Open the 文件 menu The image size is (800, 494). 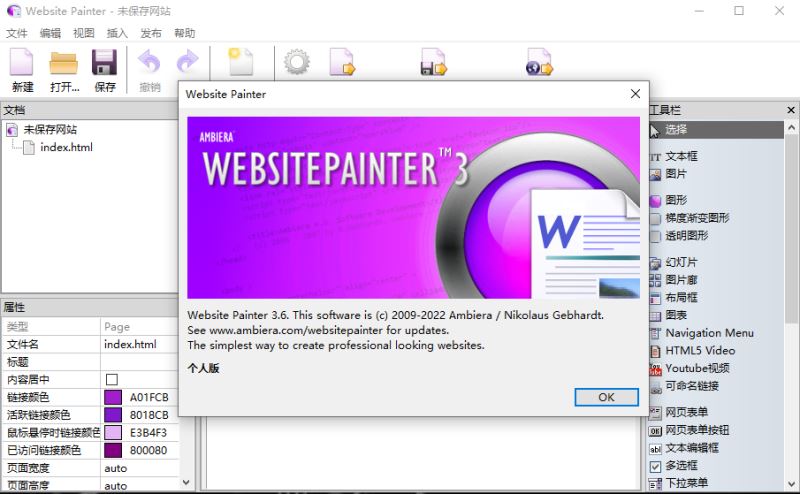click(x=16, y=33)
